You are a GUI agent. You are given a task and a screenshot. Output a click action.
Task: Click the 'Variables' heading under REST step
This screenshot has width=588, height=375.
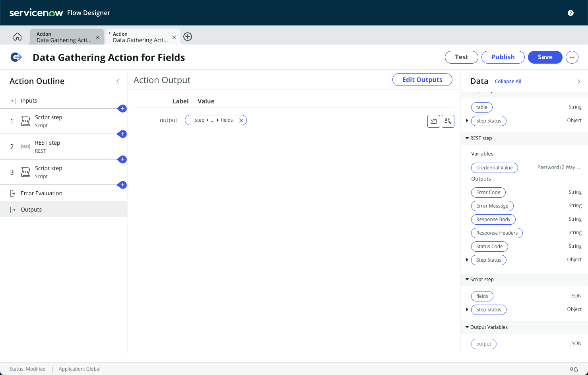482,154
